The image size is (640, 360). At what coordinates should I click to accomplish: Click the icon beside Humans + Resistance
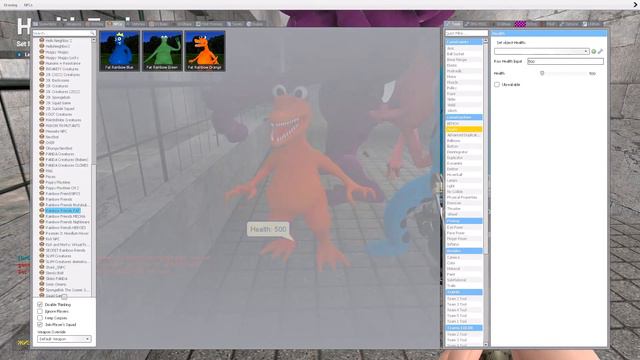pos(42,63)
